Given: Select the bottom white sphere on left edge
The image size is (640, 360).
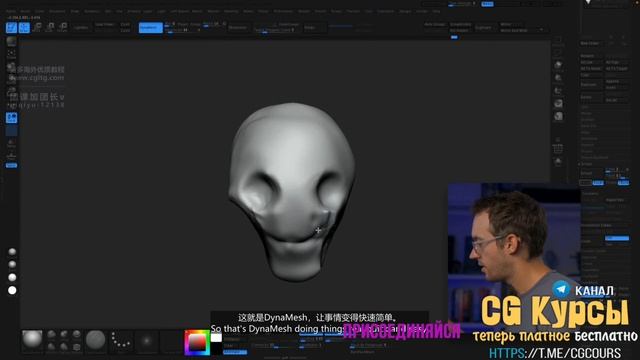Looking at the screenshot, I should pyautogui.click(x=12, y=291).
